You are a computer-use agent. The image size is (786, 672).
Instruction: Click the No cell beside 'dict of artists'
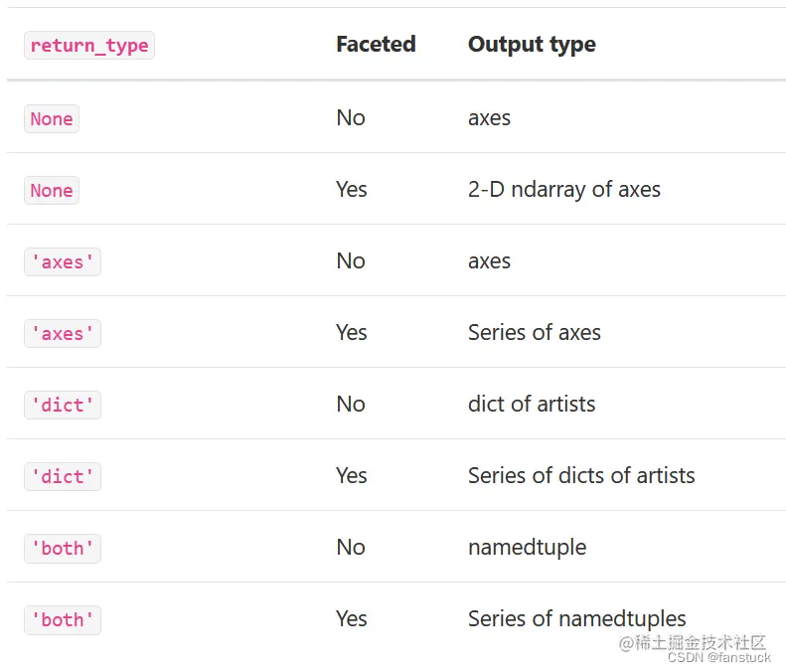[x=351, y=405]
